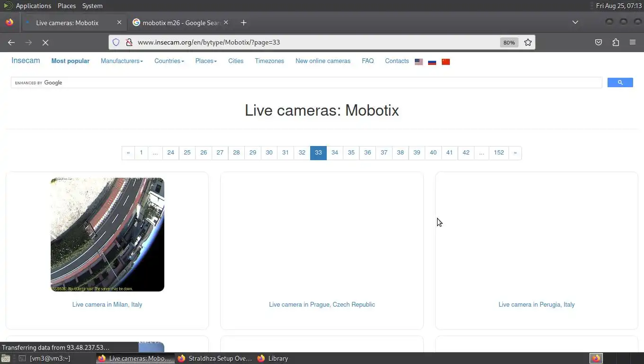
Task: Open the Pocket save icon
Action: pyautogui.click(x=599, y=42)
